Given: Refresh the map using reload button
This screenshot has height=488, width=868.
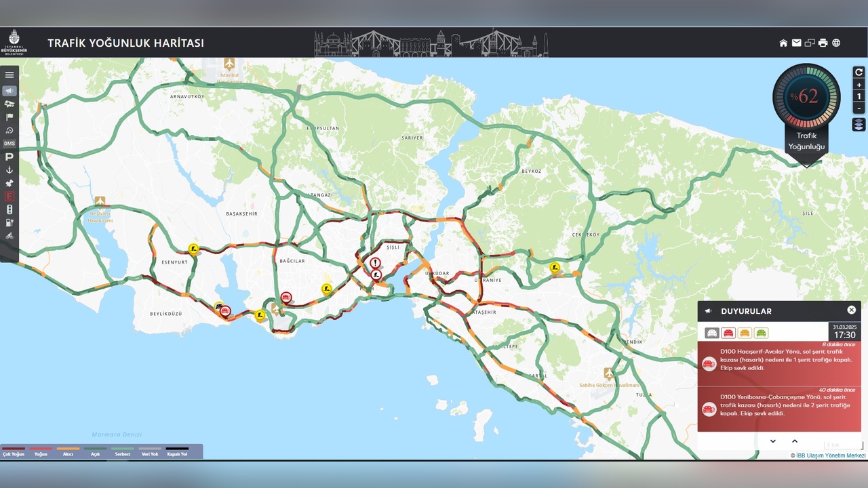Looking at the screenshot, I should 859,72.
